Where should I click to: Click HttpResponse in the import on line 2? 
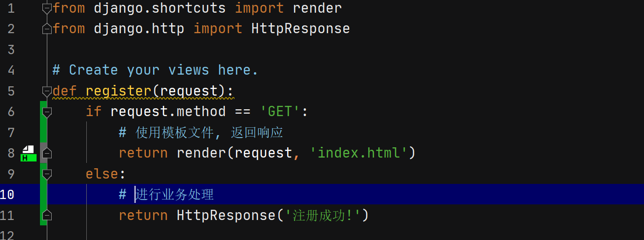click(x=300, y=29)
